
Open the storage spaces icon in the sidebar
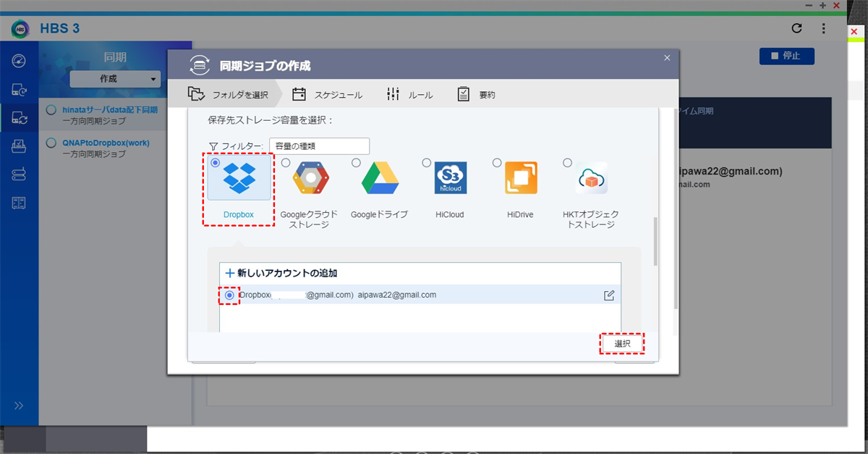tap(20, 175)
